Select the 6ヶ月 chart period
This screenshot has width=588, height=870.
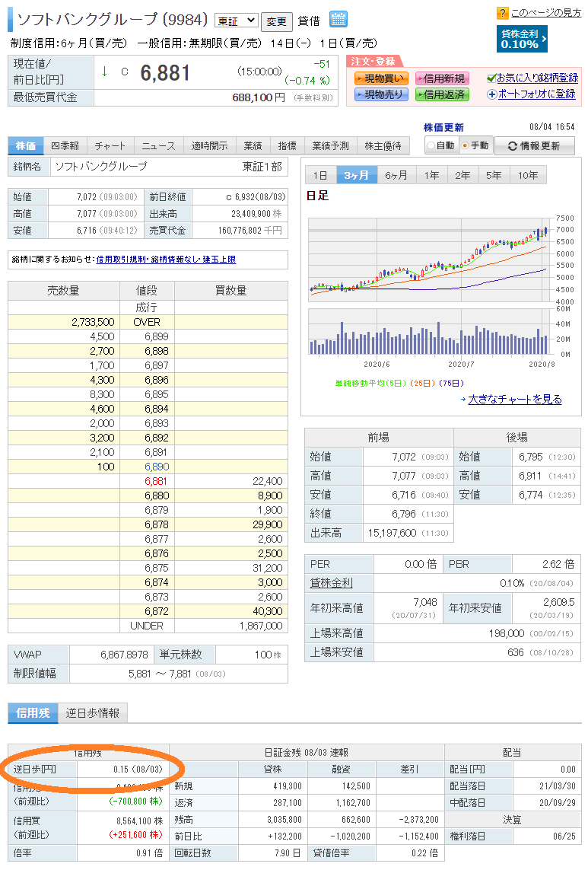pos(396,175)
